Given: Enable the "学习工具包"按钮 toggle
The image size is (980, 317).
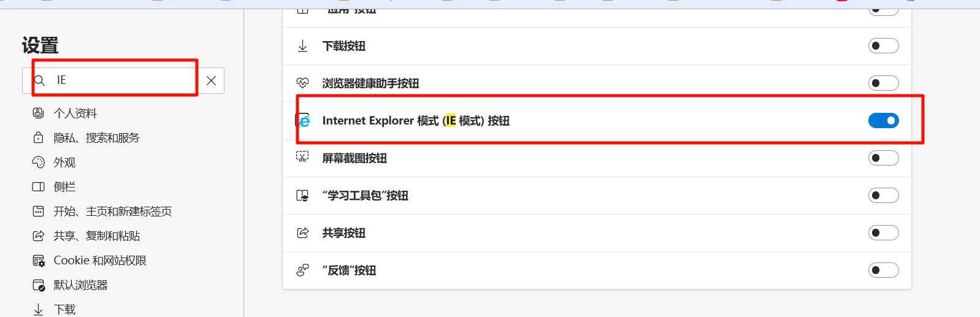Looking at the screenshot, I should tap(883, 196).
